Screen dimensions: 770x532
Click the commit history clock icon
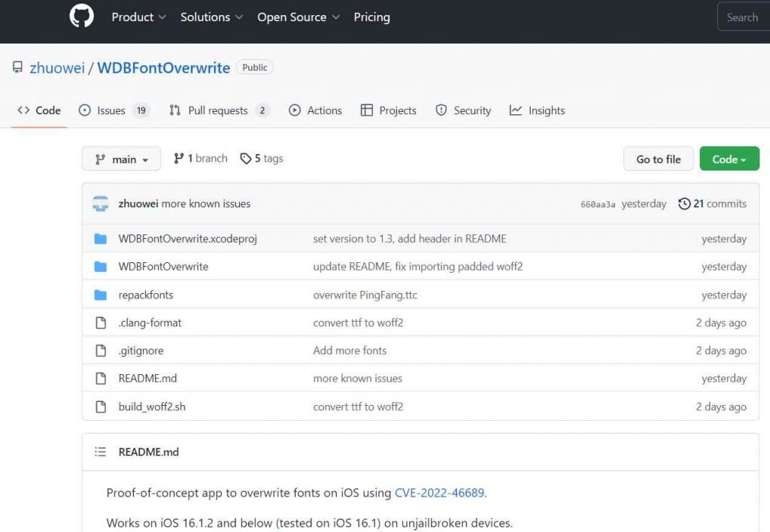pyautogui.click(x=684, y=204)
